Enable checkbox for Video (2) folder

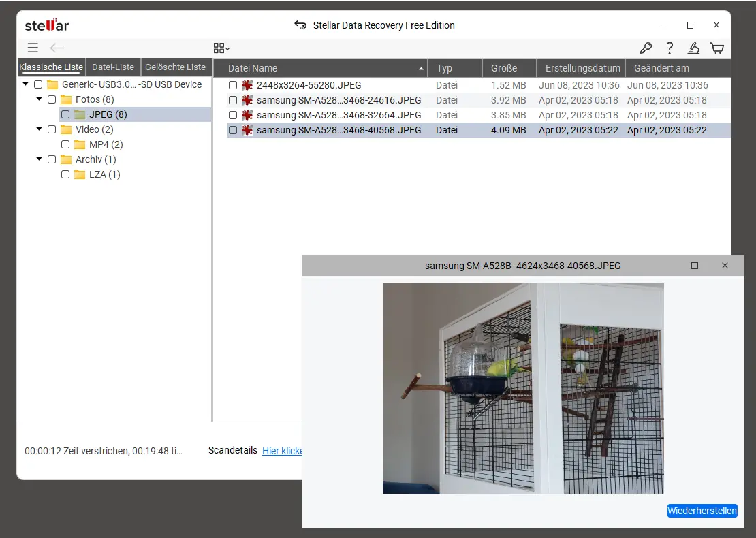[x=52, y=129]
